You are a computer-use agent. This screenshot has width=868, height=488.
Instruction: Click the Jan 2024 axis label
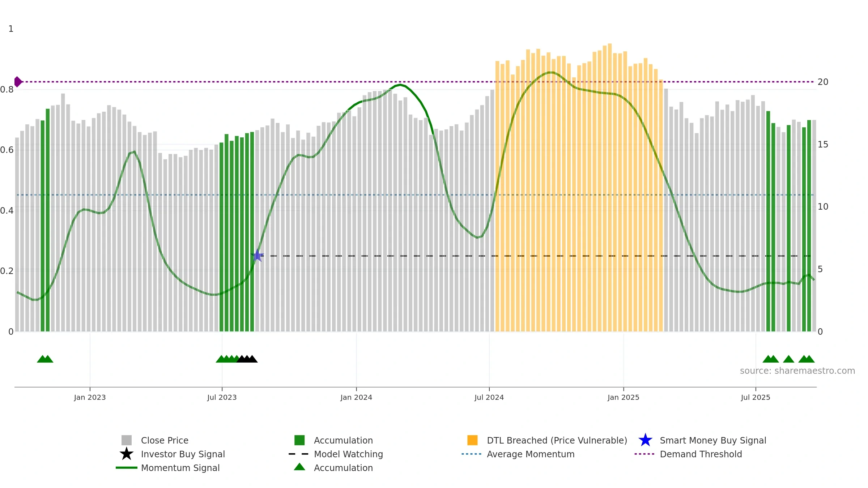[x=356, y=398]
